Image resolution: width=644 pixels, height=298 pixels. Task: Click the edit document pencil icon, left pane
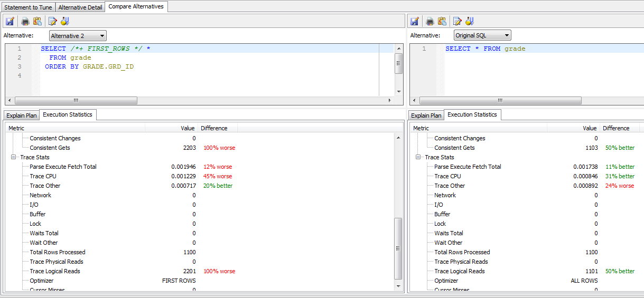(52, 22)
